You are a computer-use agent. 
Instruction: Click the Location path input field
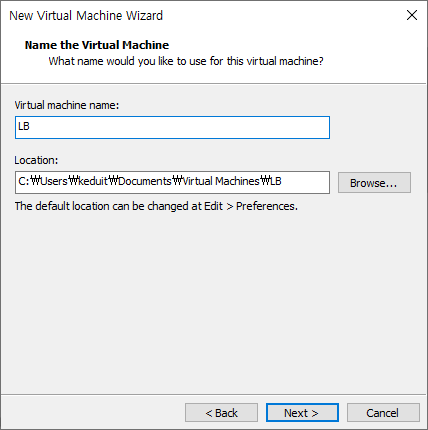pos(172,182)
